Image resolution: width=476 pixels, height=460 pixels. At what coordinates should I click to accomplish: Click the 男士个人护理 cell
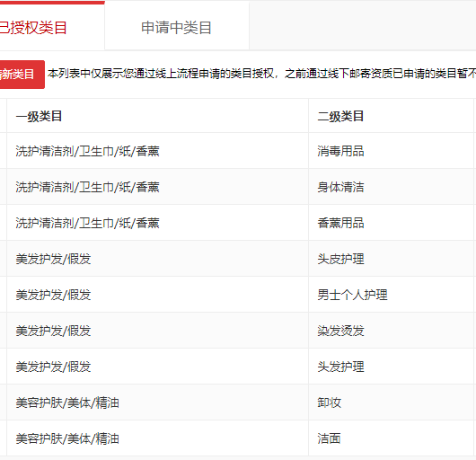pyautogui.click(x=352, y=295)
